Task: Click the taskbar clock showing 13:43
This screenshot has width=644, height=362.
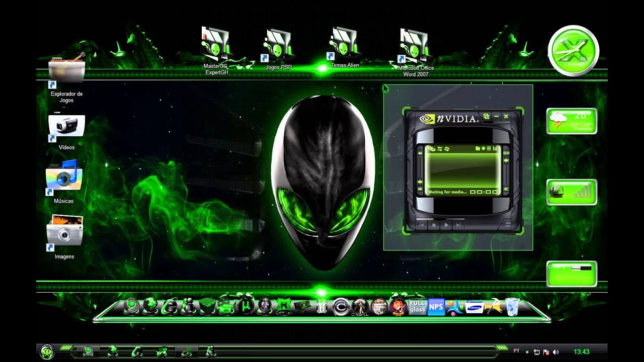Action: pos(582,352)
